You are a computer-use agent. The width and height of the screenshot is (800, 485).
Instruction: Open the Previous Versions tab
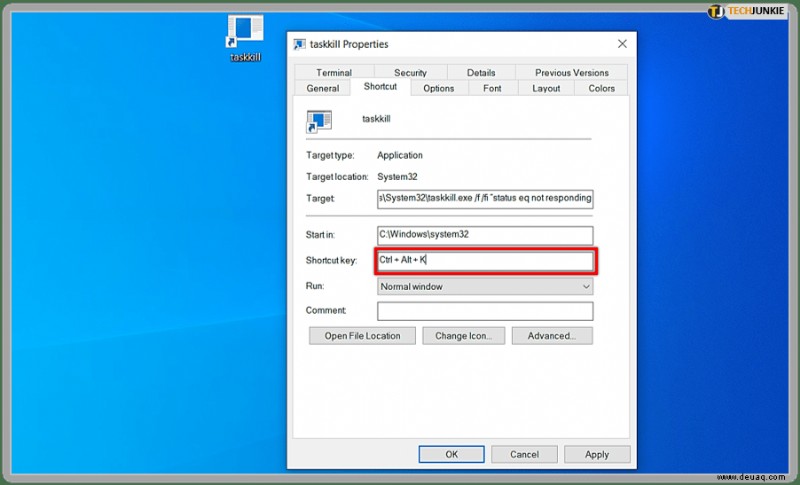[571, 72]
